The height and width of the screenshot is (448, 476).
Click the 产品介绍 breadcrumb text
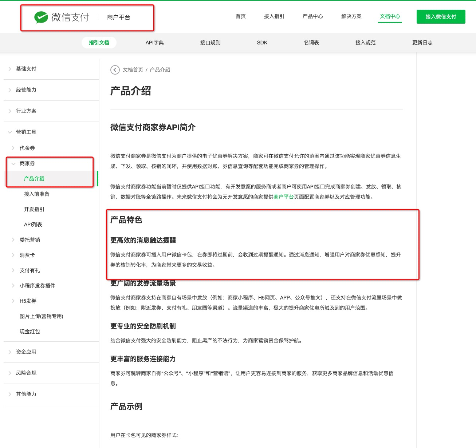(x=160, y=70)
